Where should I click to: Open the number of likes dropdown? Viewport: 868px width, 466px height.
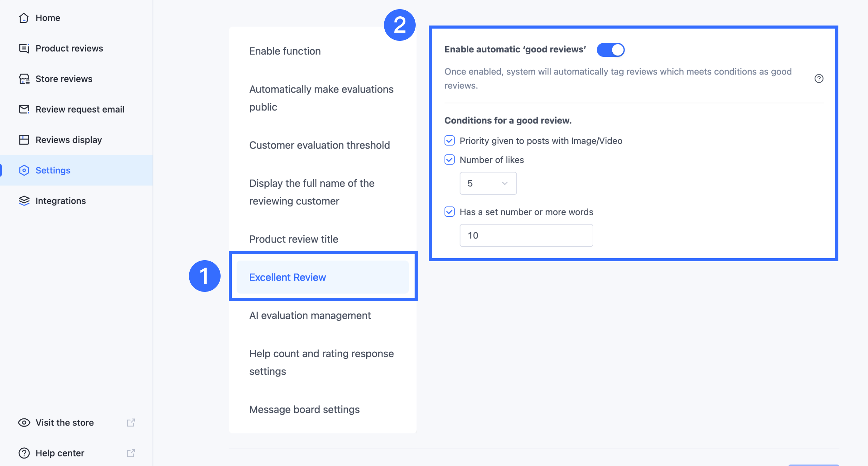click(x=488, y=183)
